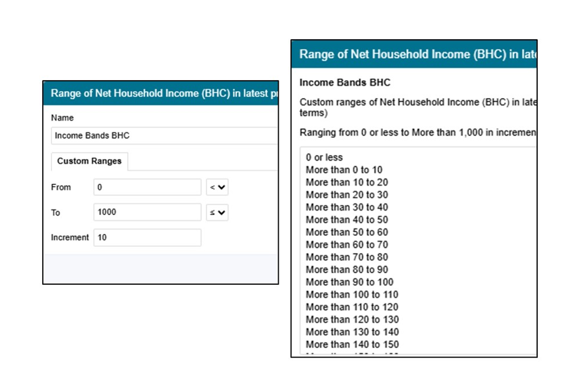Click the Increment input field
The height and width of the screenshot is (392, 588).
pos(147,238)
